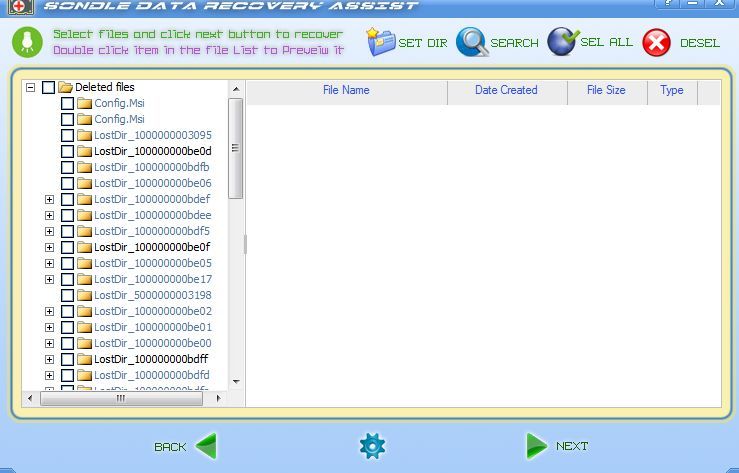Click the BACK label
The width and height of the screenshot is (739, 473).
[x=170, y=447]
